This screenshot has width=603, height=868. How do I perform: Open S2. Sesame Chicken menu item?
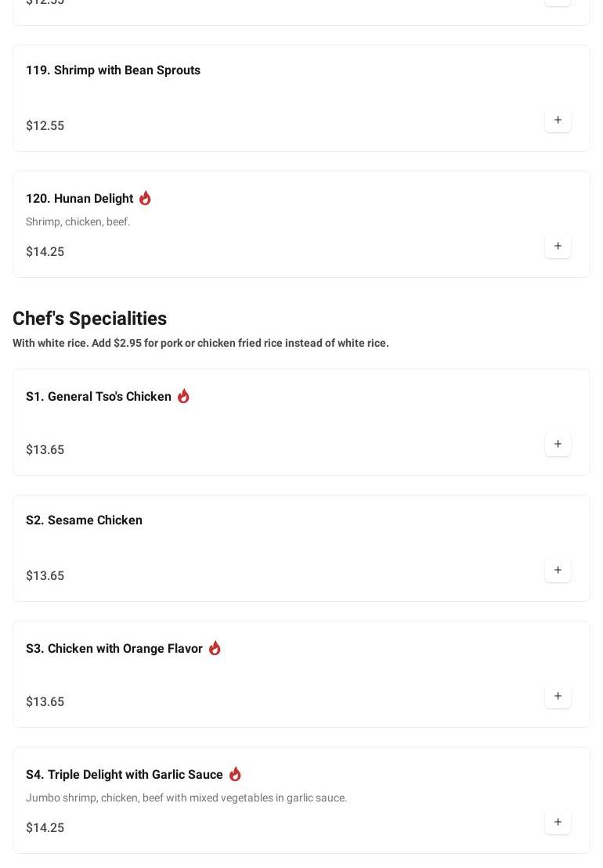click(84, 520)
